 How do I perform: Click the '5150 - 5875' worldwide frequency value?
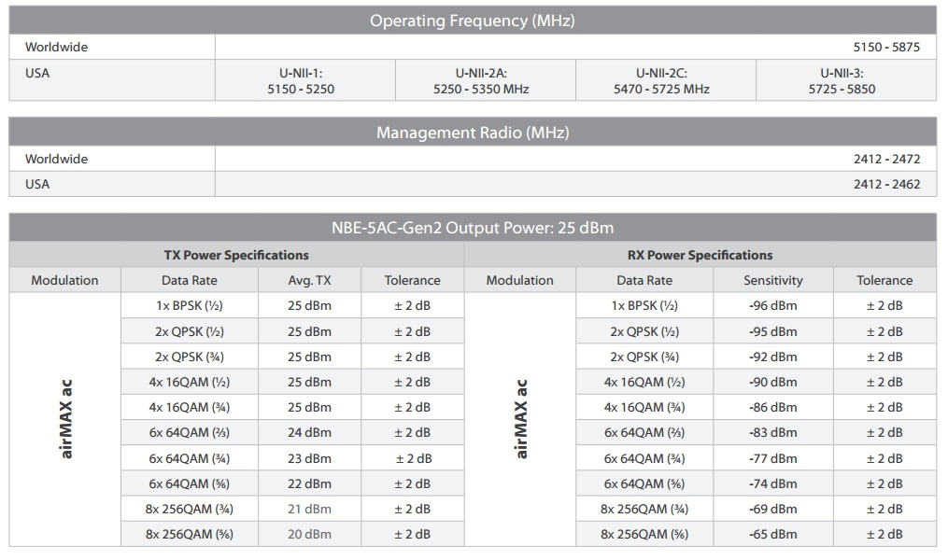[x=886, y=47]
